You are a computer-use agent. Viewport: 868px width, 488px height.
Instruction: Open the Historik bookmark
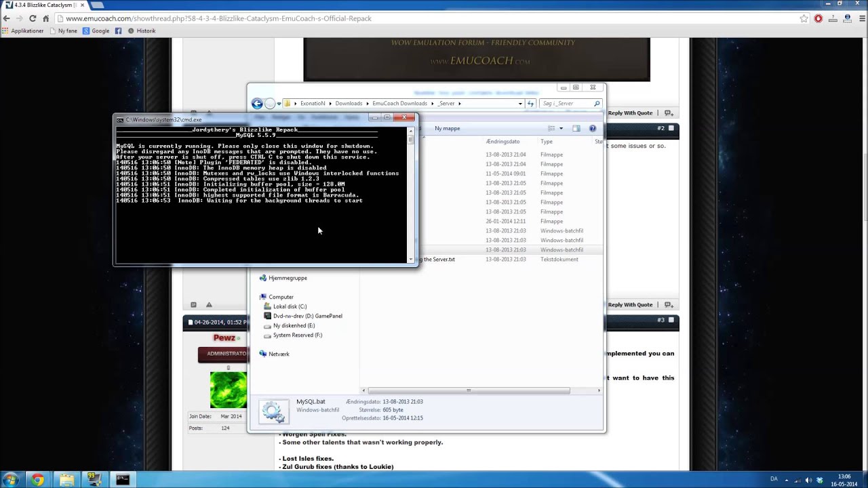point(142,30)
